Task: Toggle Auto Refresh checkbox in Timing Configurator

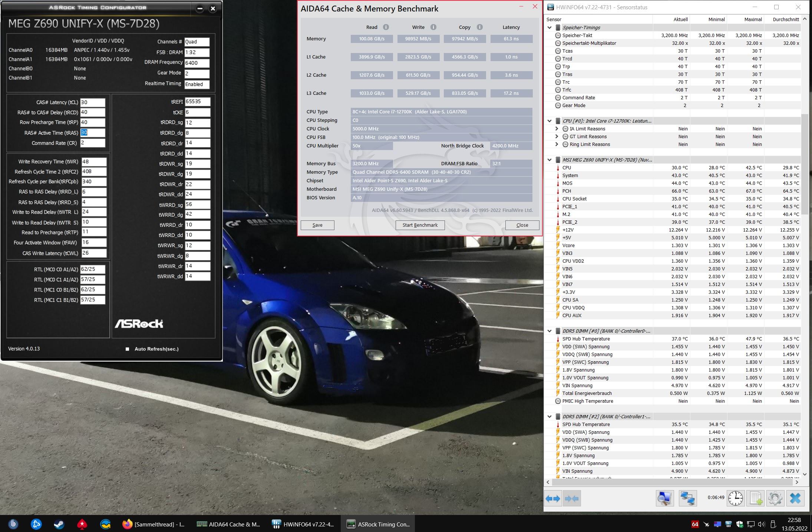Action: pyautogui.click(x=127, y=349)
